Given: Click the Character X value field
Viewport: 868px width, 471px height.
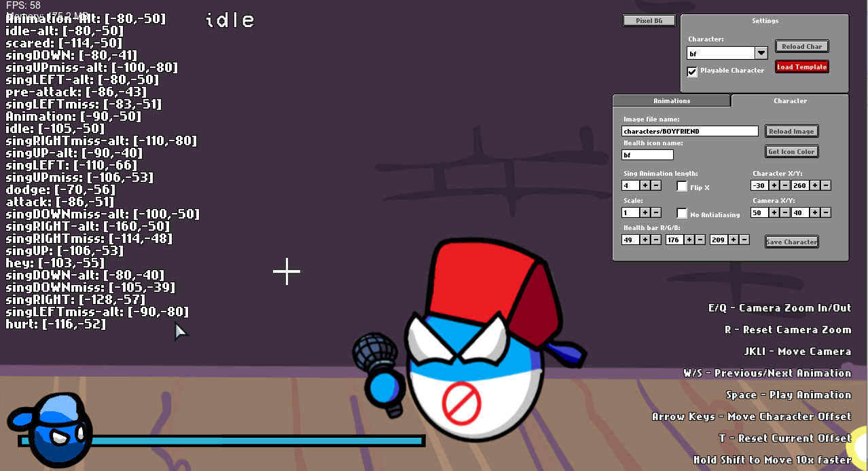Looking at the screenshot, I should (759, 185).
